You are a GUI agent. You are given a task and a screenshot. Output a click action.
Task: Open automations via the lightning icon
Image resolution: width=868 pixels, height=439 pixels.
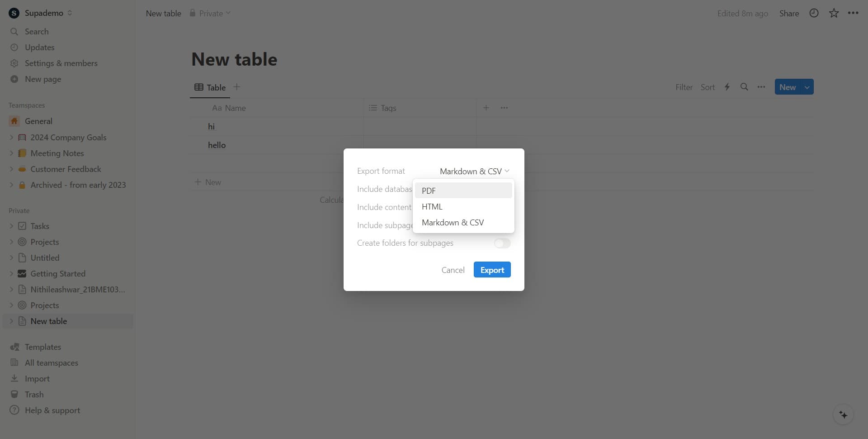click(727, 87)
